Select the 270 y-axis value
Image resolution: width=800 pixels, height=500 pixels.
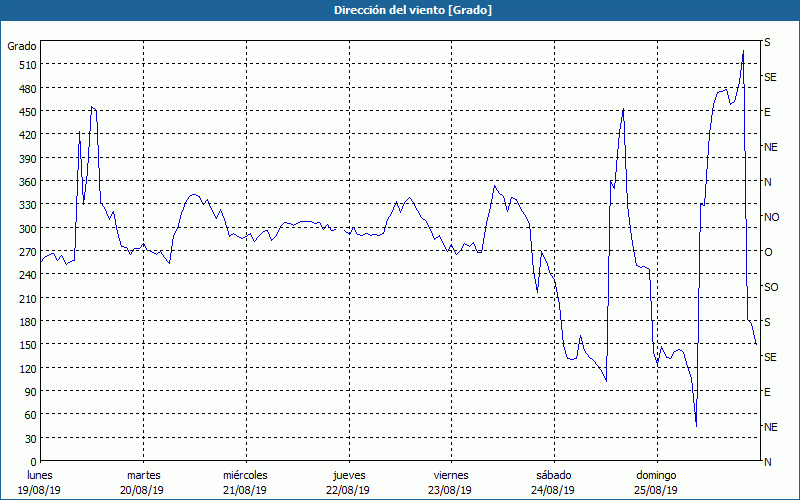coord(28,252)
